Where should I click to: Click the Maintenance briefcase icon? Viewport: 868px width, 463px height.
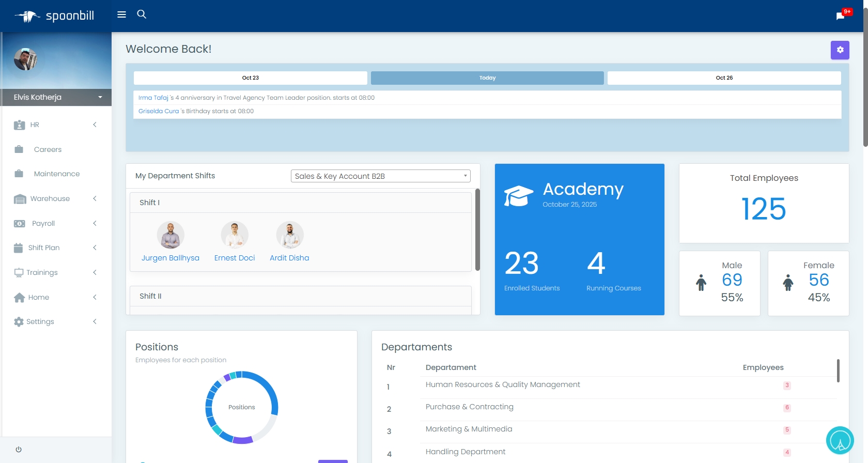pos(19,174)
